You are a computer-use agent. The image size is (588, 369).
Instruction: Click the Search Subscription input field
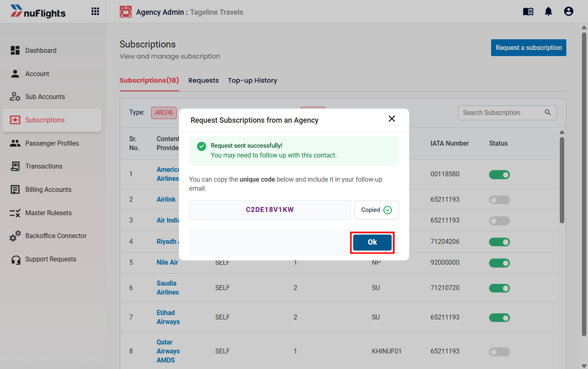[507, 112]
